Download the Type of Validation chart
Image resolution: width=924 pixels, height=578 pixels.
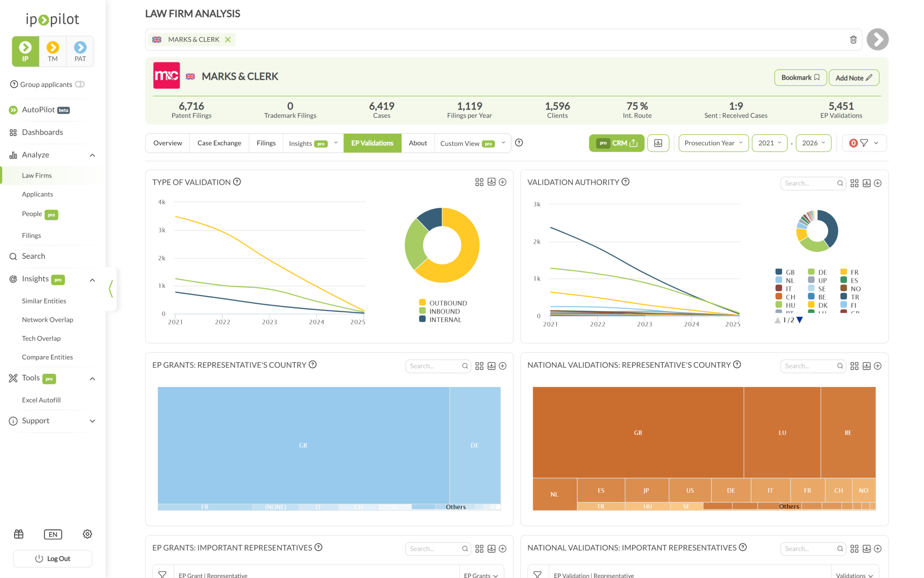coord(491,182)
